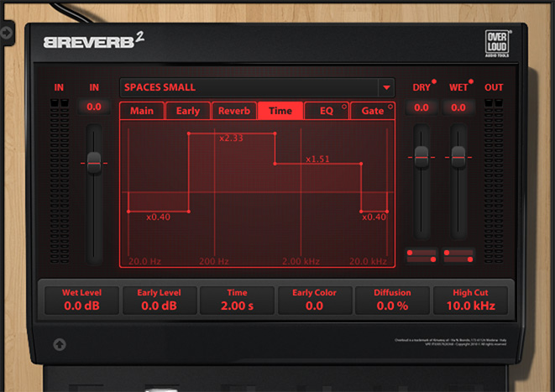Switch to the Main tab

point(141,111)
